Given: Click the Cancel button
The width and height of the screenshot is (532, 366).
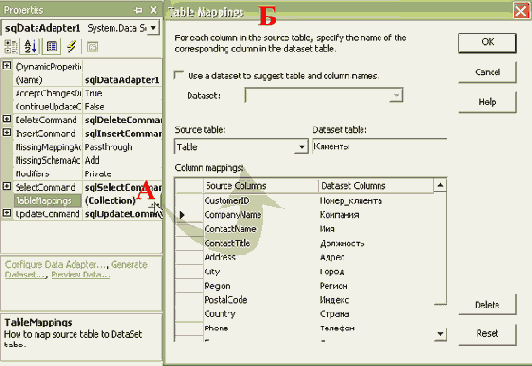Looking at the screenshot, I should coord(487,72).
